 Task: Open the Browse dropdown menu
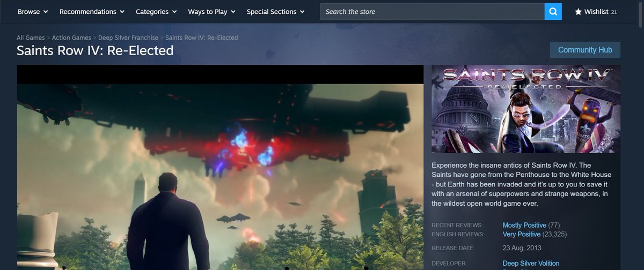tap(33, 11)
